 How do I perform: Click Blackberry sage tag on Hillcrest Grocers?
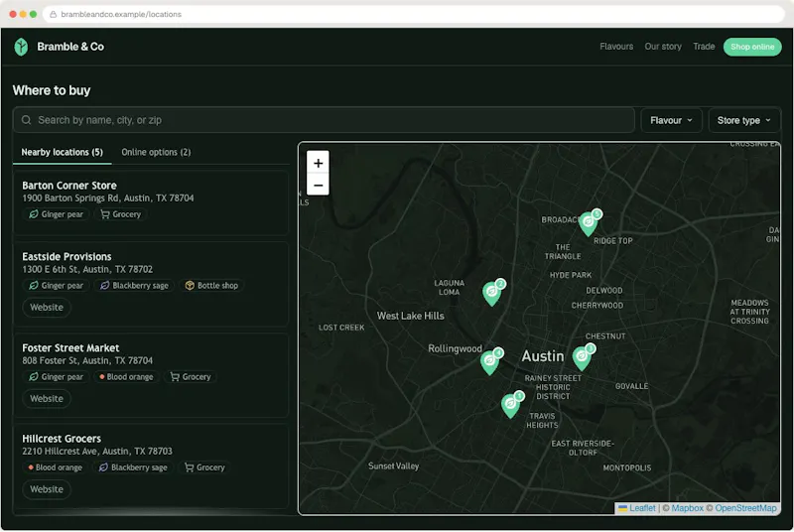[133, 467]
